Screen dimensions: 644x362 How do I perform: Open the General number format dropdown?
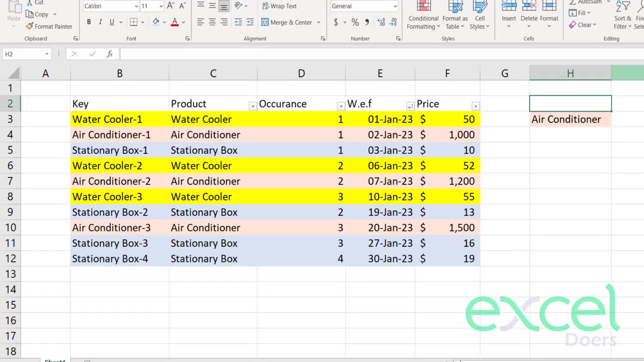[x=395, y=6]
